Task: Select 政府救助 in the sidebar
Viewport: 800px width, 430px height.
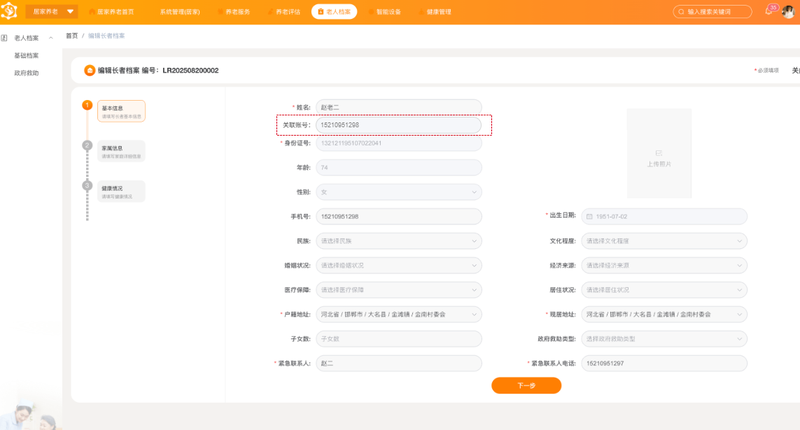Action: pyautogui.click(x=27, y=73)
